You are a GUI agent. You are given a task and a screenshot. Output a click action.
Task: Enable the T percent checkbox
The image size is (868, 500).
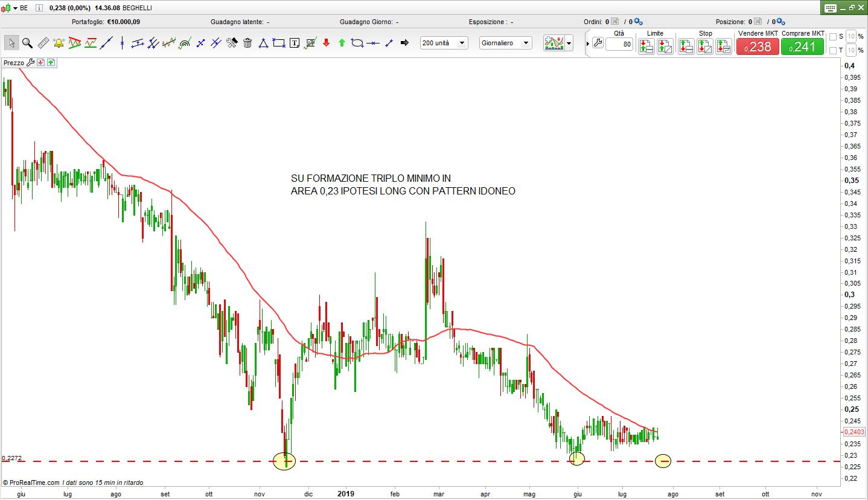[x=833, y=50]
